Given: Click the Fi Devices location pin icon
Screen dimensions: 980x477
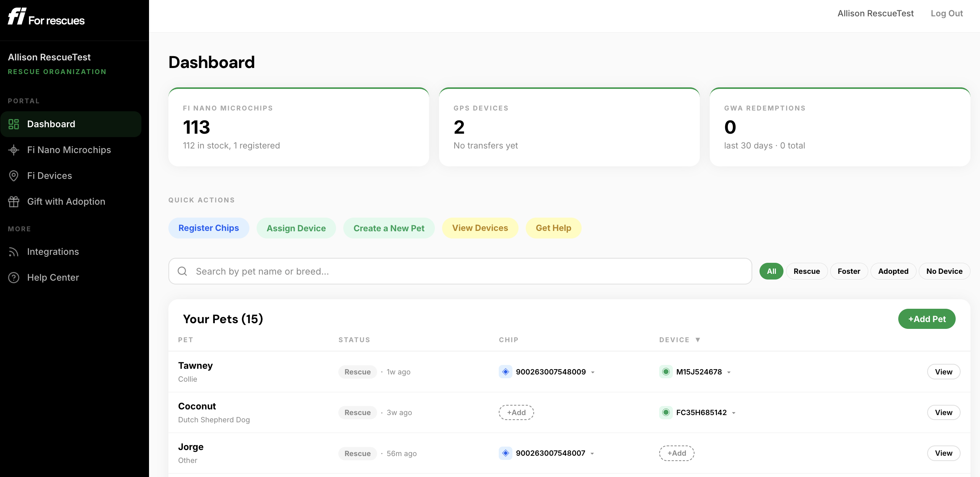Looking at the screenshot, I should tap(14, 175).
